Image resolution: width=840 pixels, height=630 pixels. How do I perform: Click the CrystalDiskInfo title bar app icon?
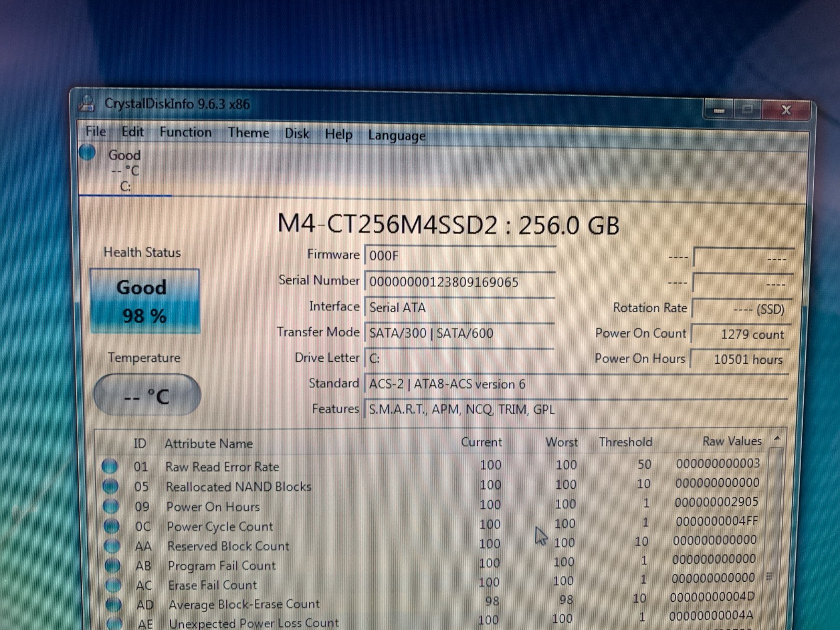[87, 103]
